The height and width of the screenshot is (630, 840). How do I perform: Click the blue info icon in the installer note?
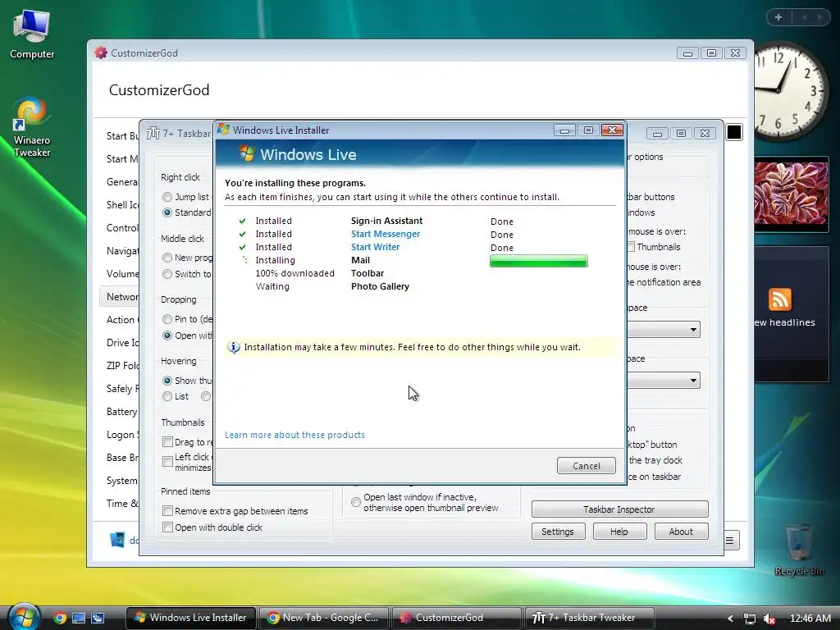point(234,347)
